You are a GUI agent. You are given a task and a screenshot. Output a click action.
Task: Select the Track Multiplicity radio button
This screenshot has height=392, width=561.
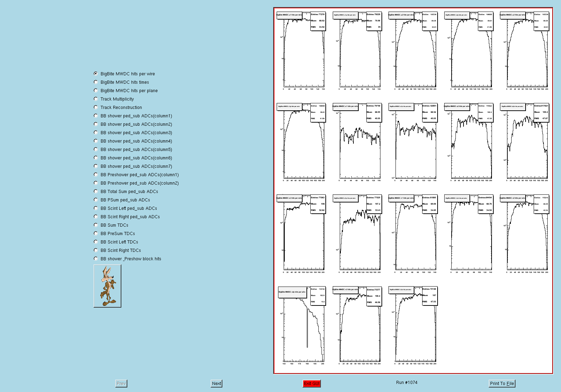[114, 99]
